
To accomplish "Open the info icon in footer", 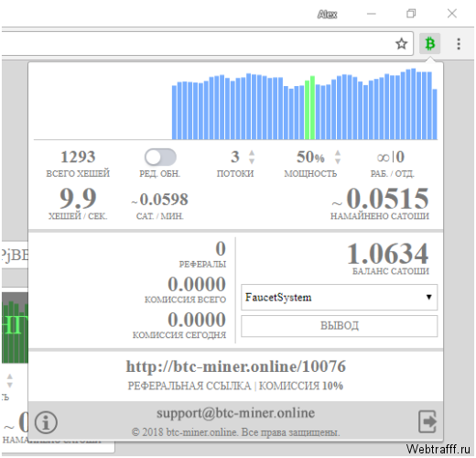I will 46,422.
